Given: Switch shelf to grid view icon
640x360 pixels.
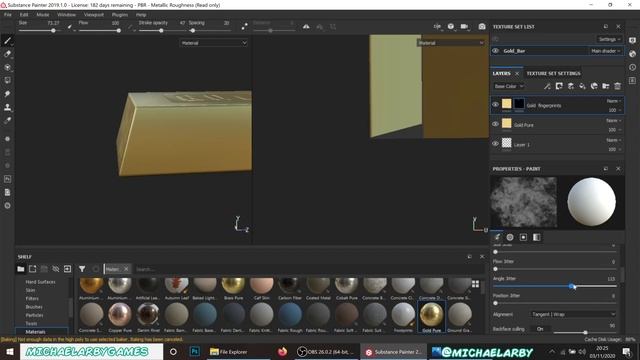Looking at the screenshot, I should coord(476,284).
